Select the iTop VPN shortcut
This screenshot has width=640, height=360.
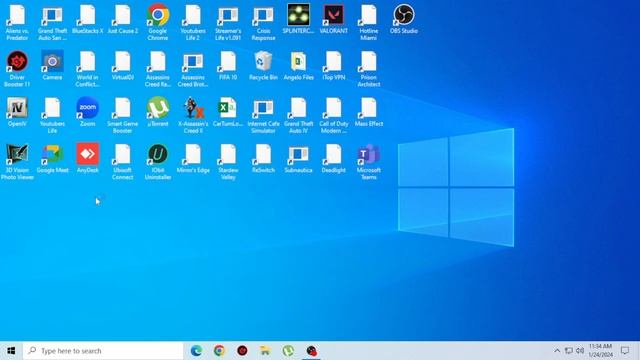coord(333,66)
